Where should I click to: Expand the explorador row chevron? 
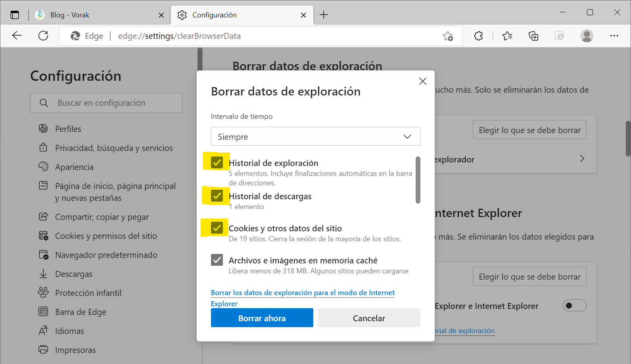pyautogui.click(x=582, y=159)
